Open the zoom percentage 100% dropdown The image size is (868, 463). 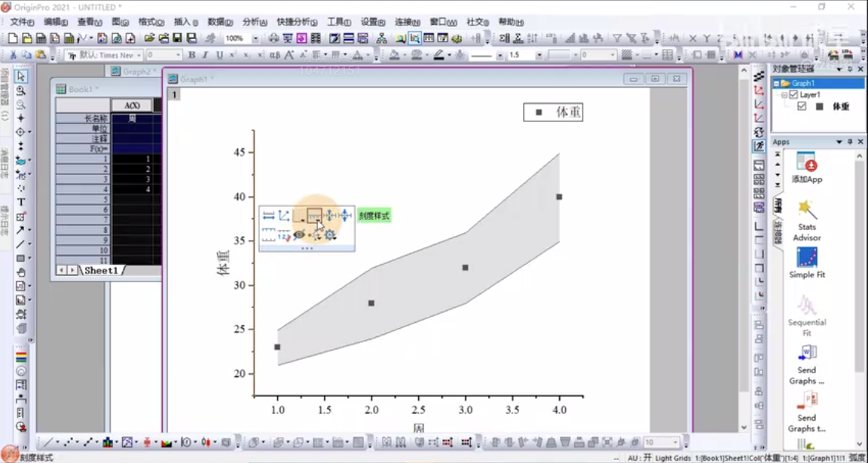coord(255,38)
